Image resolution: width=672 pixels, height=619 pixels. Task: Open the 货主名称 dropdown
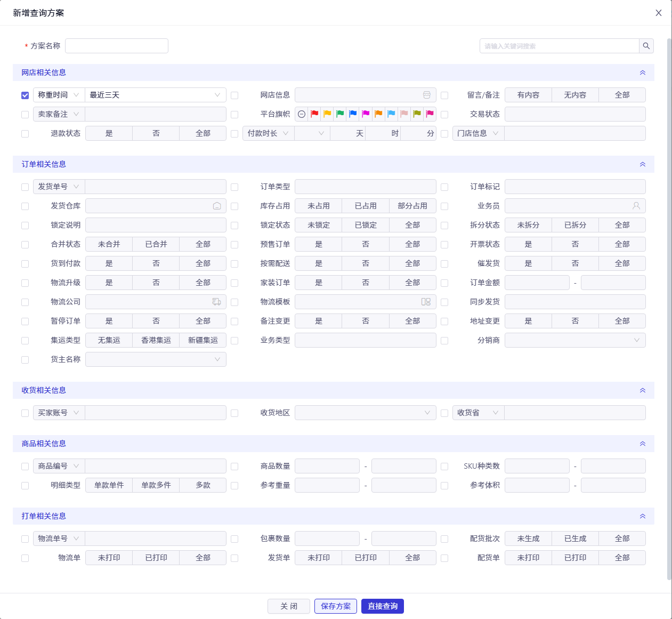pos(156,359)
